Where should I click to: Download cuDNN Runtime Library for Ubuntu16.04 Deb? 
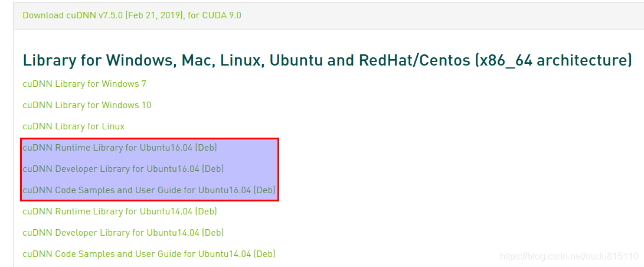(x=119, y=148)
